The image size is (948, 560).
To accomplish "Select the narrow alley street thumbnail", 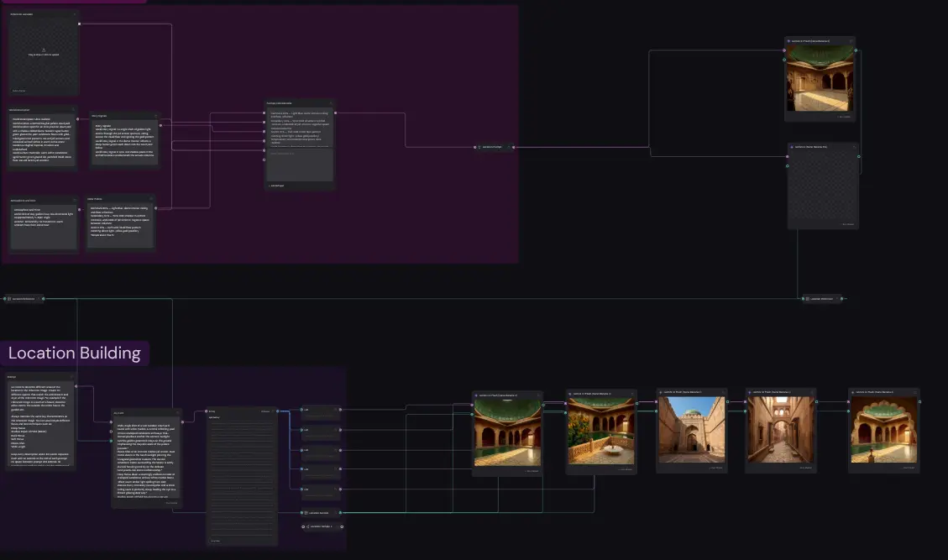I will (x=781, y=430).
